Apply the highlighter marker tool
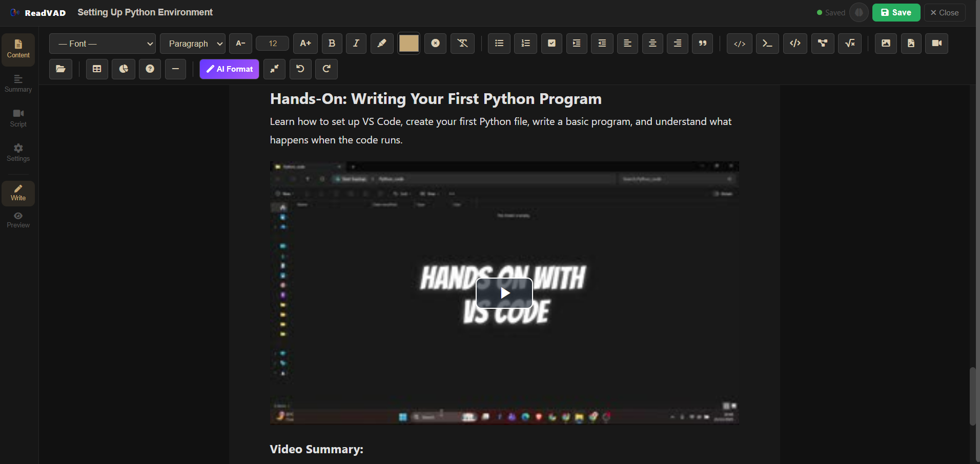This screenshot has width=980, height=464. 382,44
